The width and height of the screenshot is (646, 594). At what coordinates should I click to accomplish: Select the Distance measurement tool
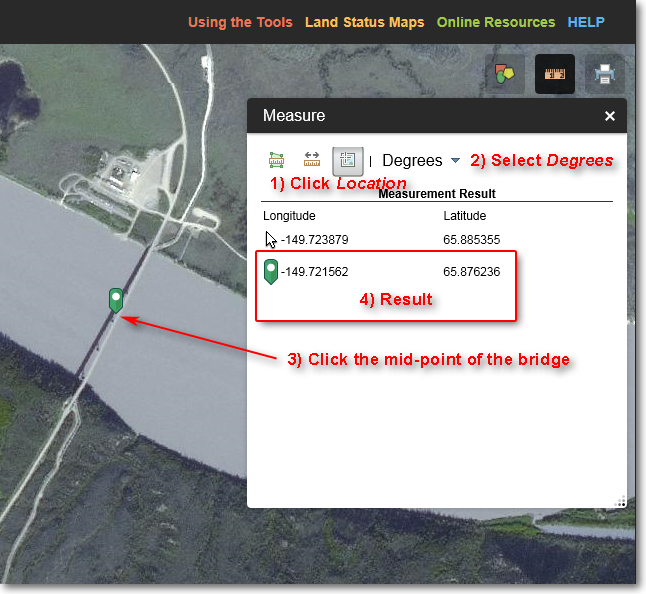pos(312,160)
